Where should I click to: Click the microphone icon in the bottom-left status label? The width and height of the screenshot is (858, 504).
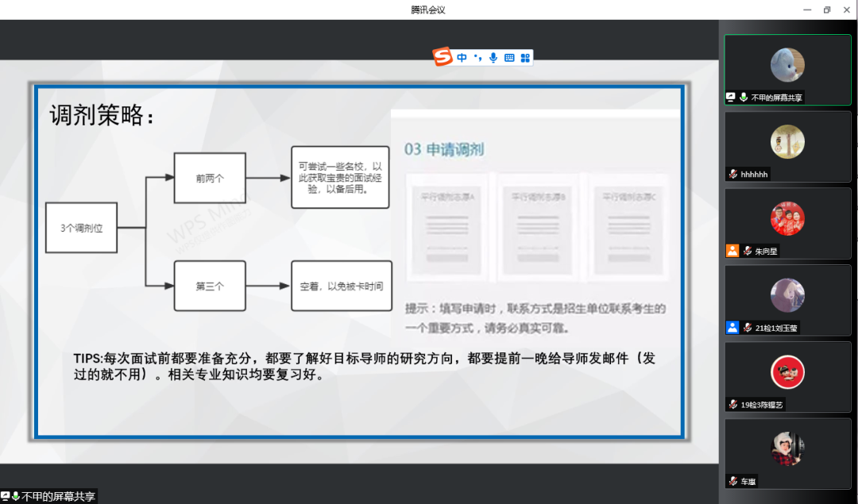coord(16,496)
